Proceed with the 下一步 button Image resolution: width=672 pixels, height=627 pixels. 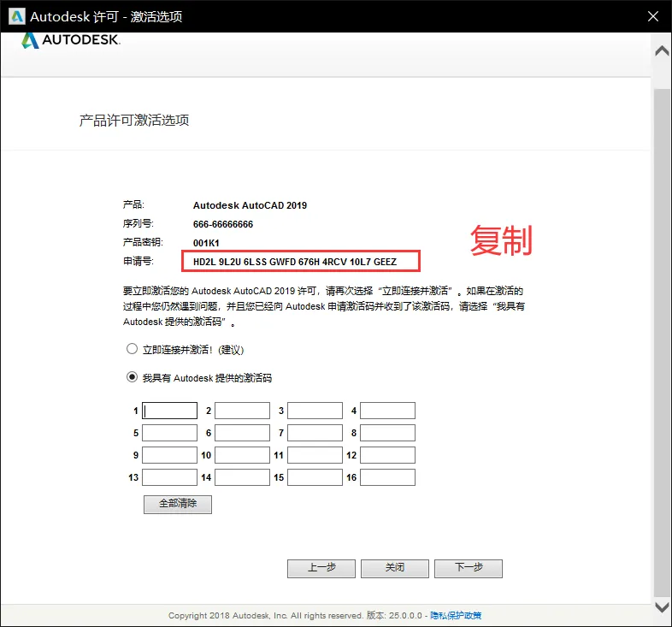click(469, 568)
